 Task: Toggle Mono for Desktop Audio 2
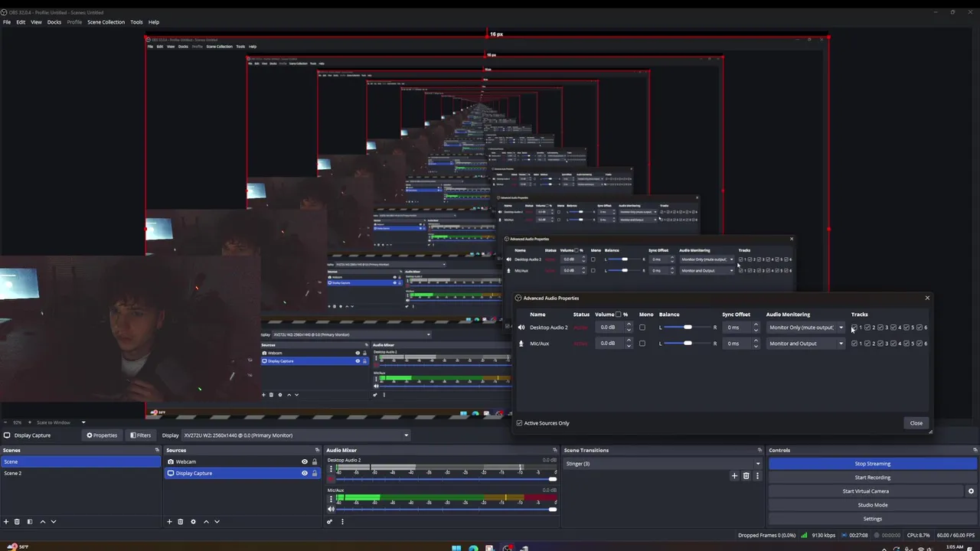click(x=642, y=328)
